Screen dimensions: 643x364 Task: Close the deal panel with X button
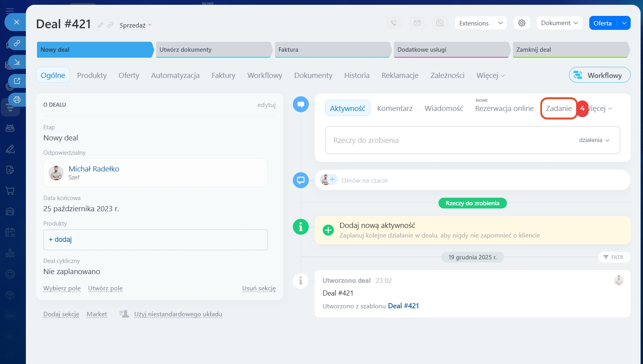pos(16,22)
